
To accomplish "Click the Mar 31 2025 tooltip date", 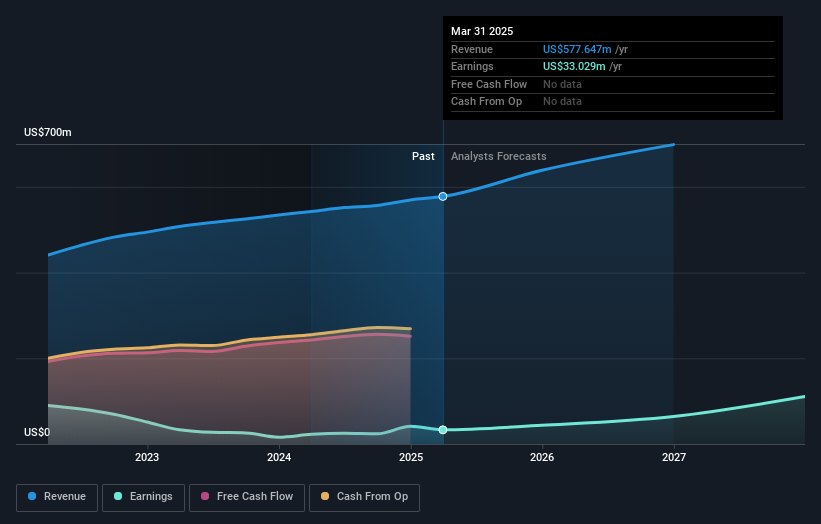I will [482, 31].
